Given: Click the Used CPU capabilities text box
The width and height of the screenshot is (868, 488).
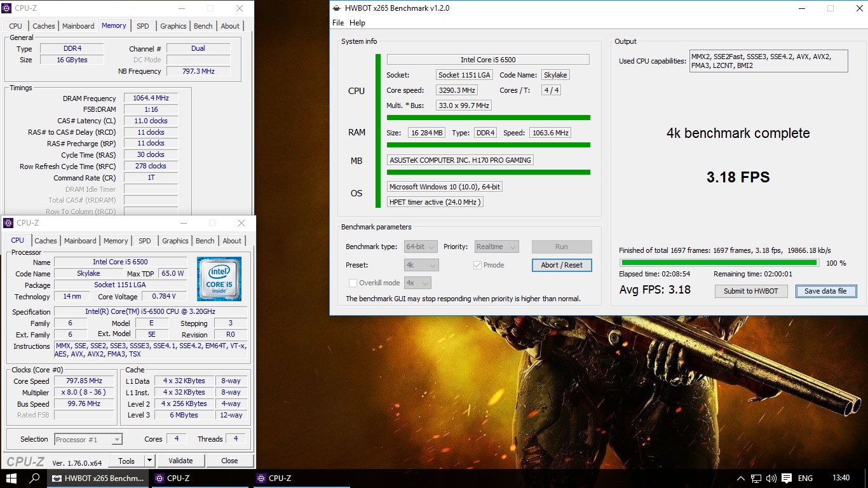Looking at the screenshot, I should (769, 61).
